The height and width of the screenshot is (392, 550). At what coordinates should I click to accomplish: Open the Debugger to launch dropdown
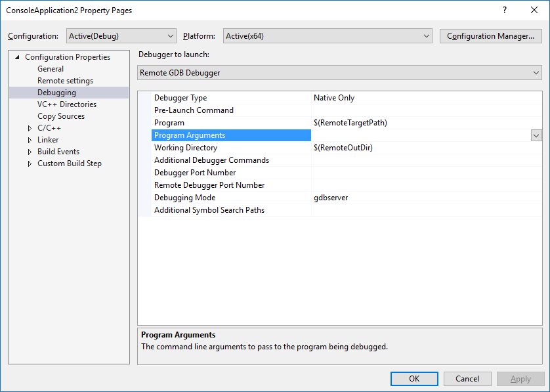pyautogui.click(x=534, y=72)
